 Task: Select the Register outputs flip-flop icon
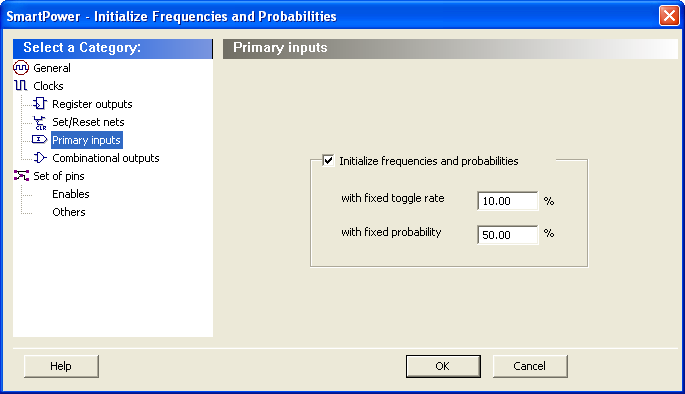pos(40,104)
